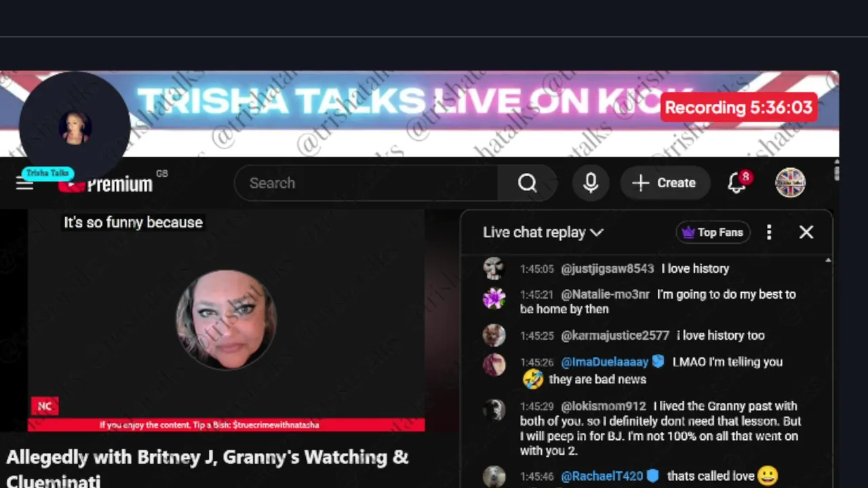Viewport: 868px width, 488px height.
Task: Go to YouTube Premium home logo
Action: click(106, 184)
